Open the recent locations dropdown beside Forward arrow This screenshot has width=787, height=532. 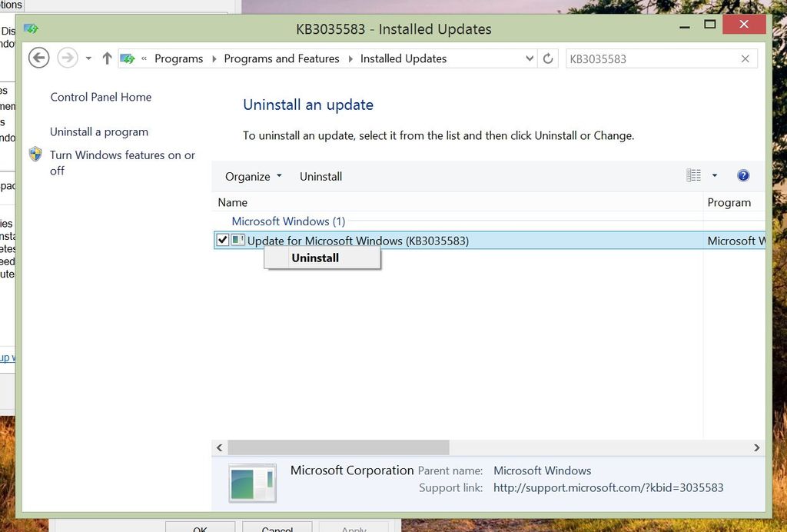coord(88,58)
